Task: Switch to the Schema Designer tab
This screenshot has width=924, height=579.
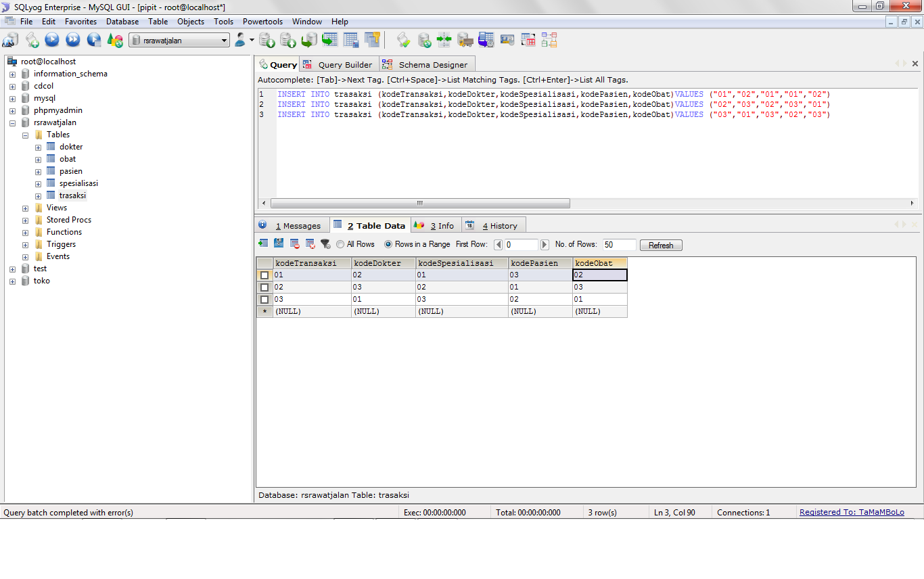Action: pos(425,64)
